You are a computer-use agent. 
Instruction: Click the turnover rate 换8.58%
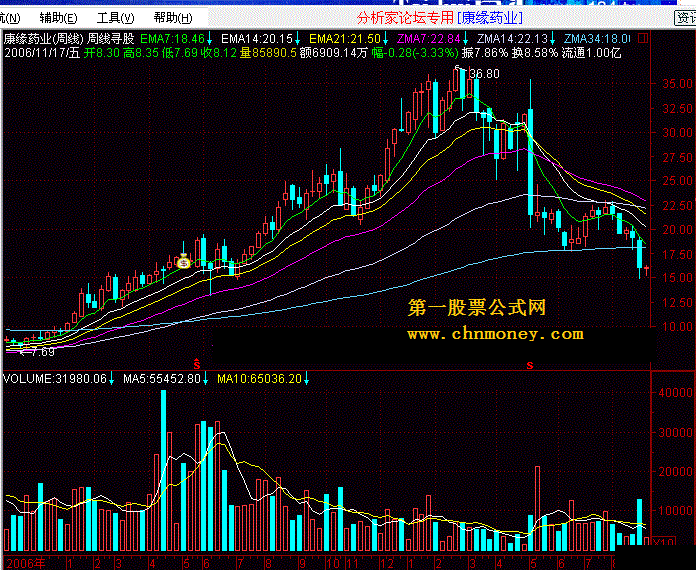click(x=535, y=53)
